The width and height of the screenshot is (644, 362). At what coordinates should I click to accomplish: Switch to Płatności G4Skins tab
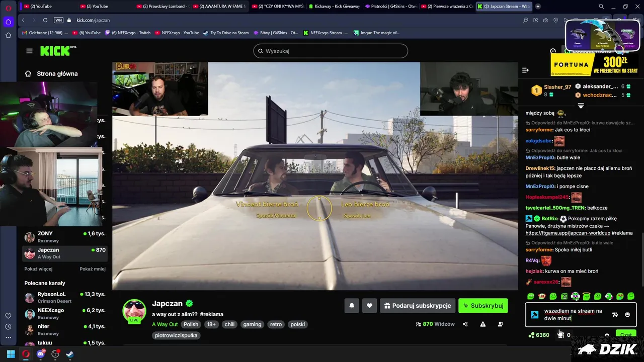pos(390,7)
